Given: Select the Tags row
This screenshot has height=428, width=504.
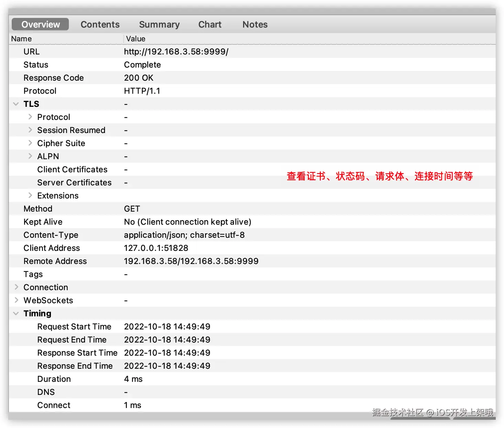Looking at the screenshot, I should click(252, 274).
